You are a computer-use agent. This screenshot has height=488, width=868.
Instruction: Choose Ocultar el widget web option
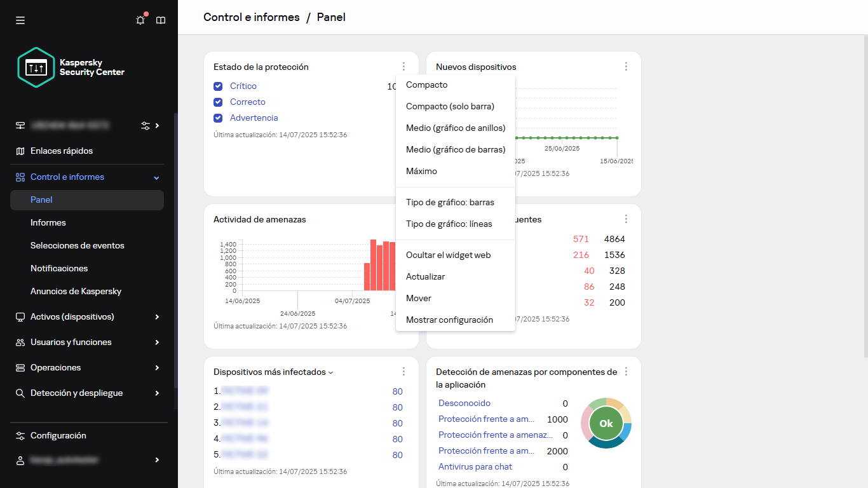[448, 255]
